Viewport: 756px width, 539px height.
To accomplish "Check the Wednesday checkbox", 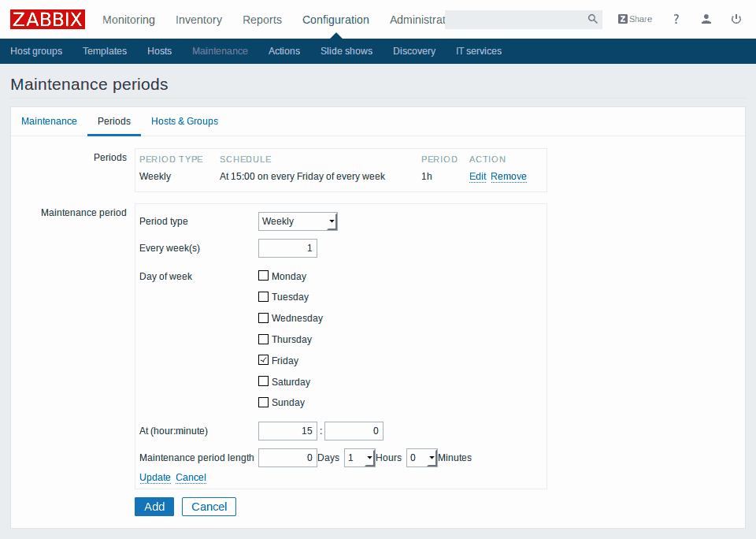I will [x=264, y=318].
